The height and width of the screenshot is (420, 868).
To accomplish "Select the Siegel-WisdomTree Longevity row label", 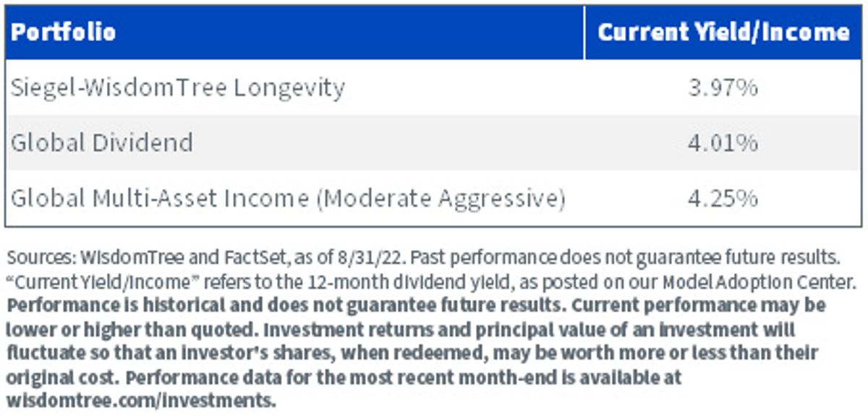I will click(178, 88).
